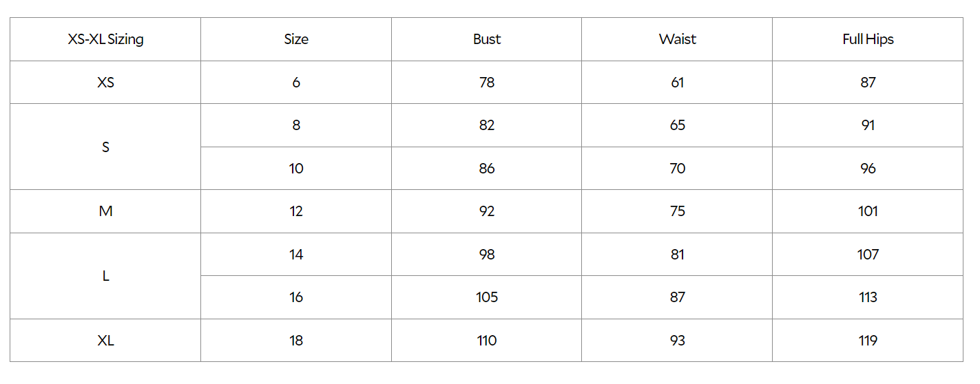
Task: Click the Bust column header
Action: pyautogui.click(x=487, y=39)
